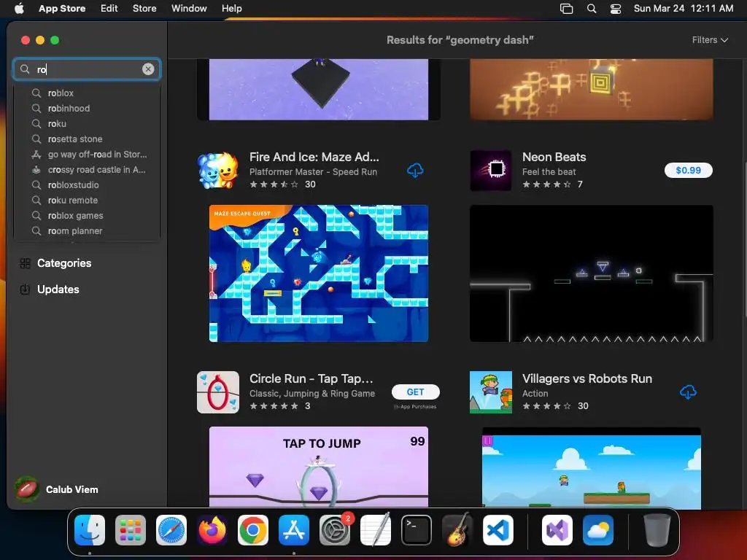The width and height of the screenshot is (747, 560).
Task: Open Villagers vs Robots Run title
Action: pyautogui.click(x=587, y=378)
